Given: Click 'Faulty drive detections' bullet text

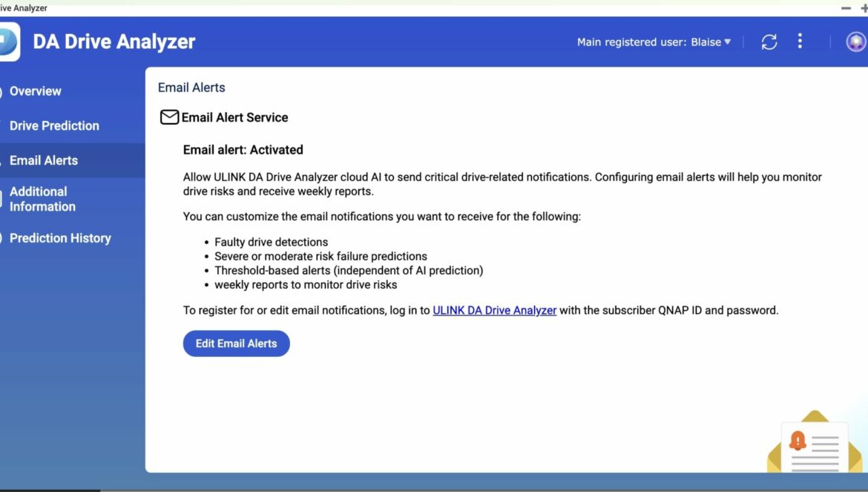Looking at the screenshot, I should (x=272, y=242).
